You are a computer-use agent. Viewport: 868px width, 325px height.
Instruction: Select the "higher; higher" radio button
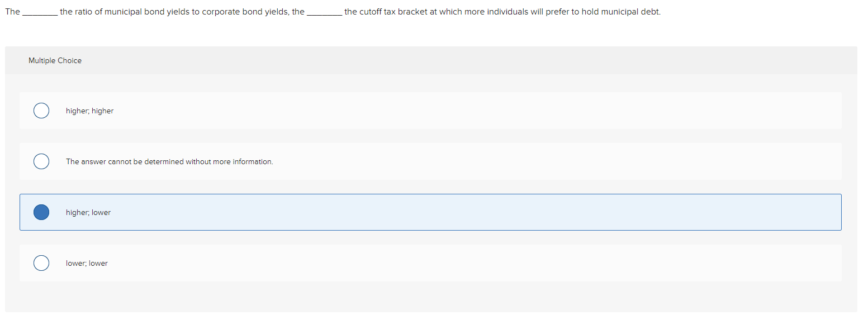41,111
